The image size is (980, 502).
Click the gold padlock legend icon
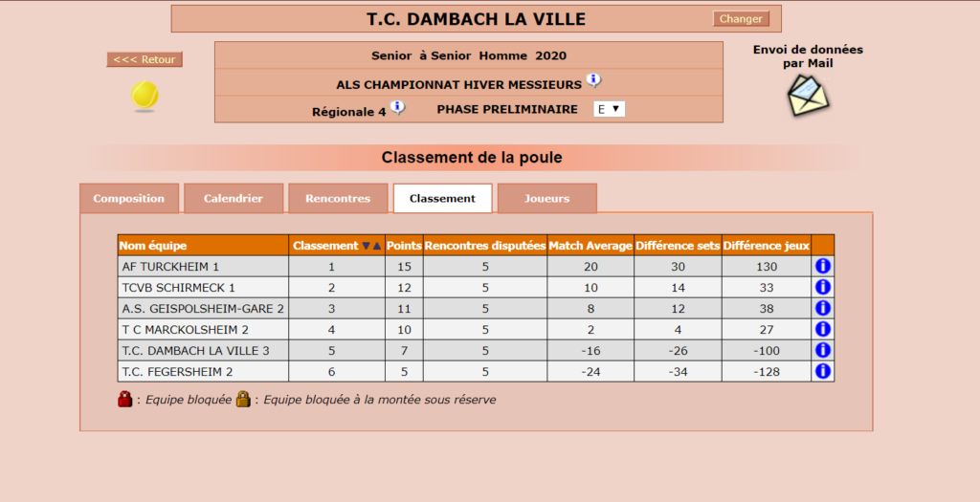(243, 399)
